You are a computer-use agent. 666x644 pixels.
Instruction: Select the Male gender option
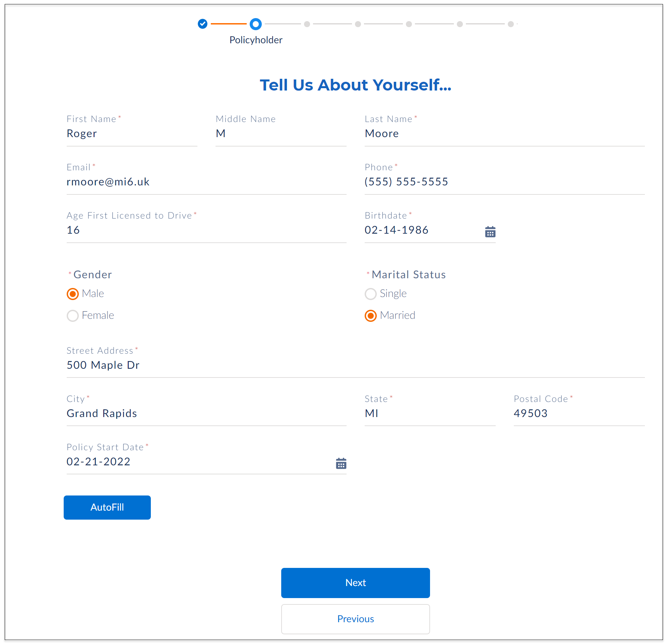72,294
